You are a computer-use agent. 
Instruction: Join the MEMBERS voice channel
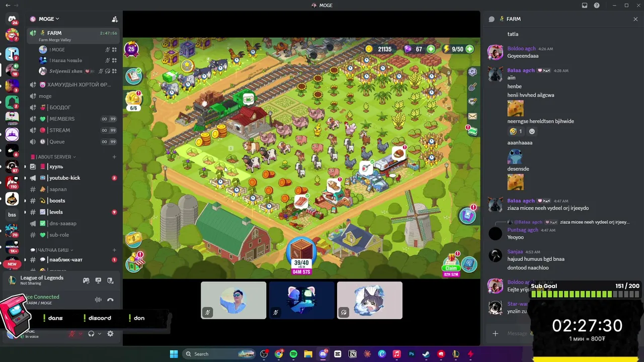point(73,119)
